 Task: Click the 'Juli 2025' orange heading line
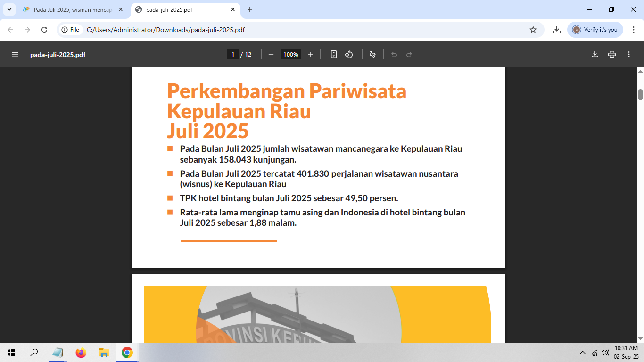click(208, 131)
